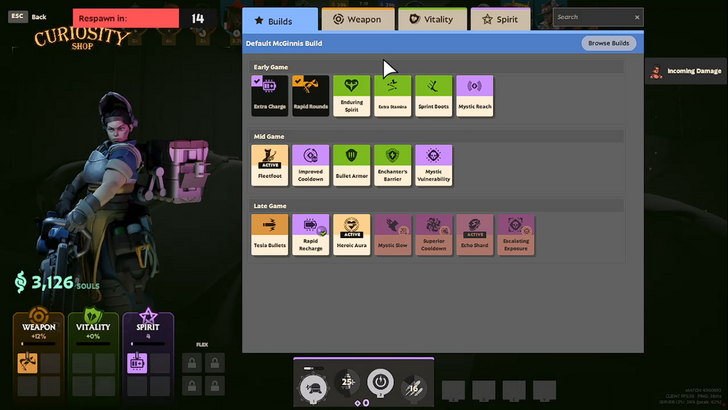Click the Mystic Reach item
This screenshot has height=410, width=728.
pyautogui.click(x=474, y=95)
